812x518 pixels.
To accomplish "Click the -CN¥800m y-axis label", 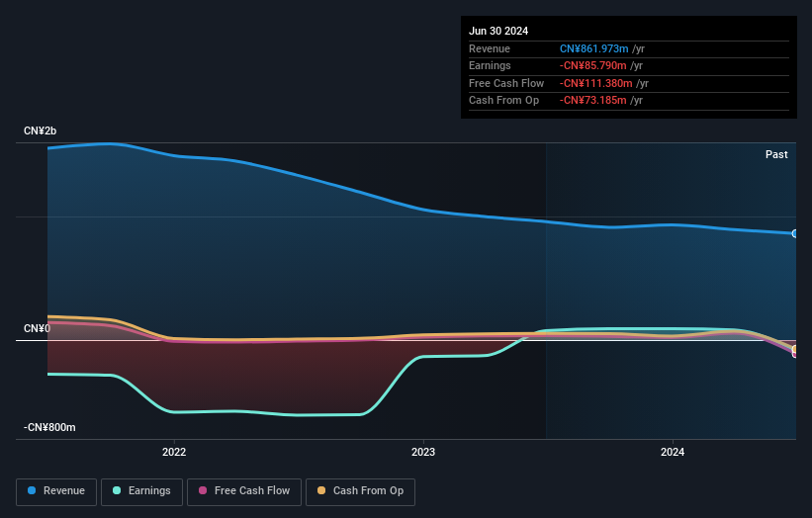I will pyautogui.click(x=49, y=427).
